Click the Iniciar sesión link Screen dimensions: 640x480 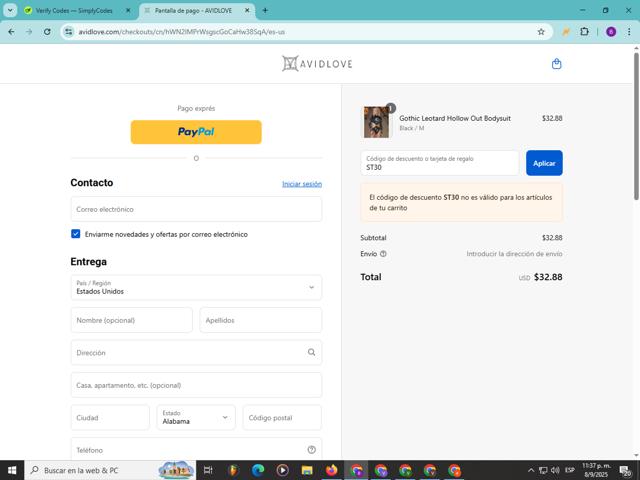302,184
